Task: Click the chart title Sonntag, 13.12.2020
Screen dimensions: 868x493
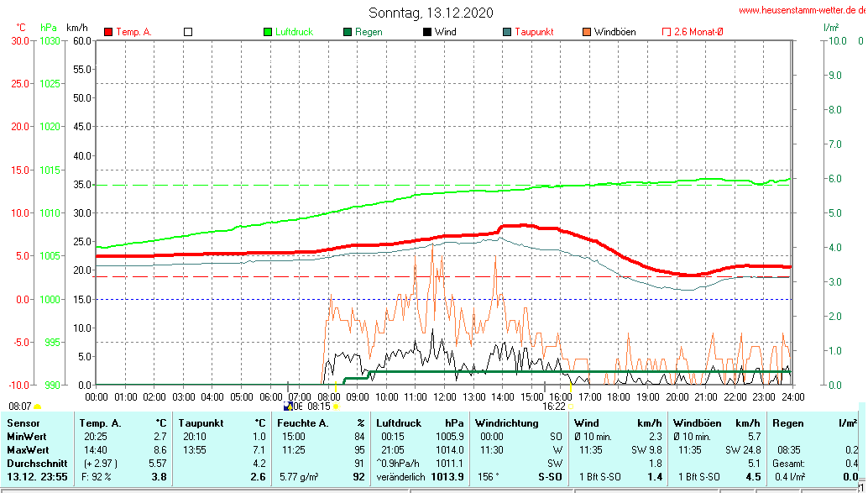Action: pos(431,13)
